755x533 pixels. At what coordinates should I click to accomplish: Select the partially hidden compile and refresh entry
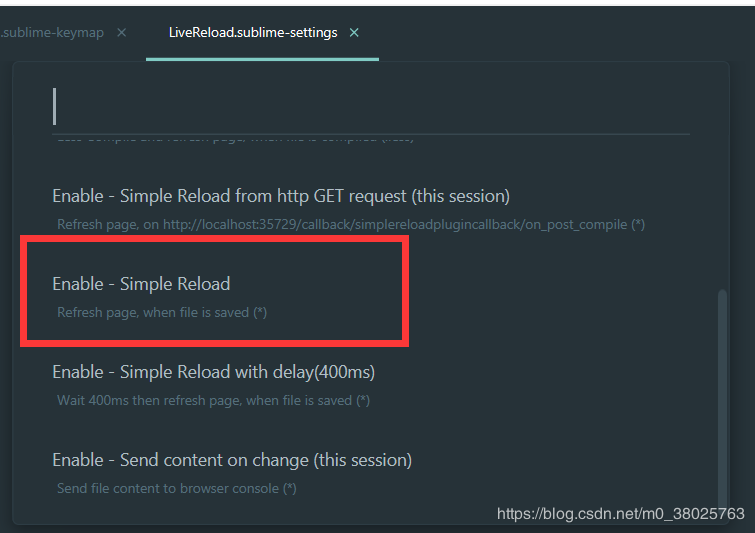235,140
